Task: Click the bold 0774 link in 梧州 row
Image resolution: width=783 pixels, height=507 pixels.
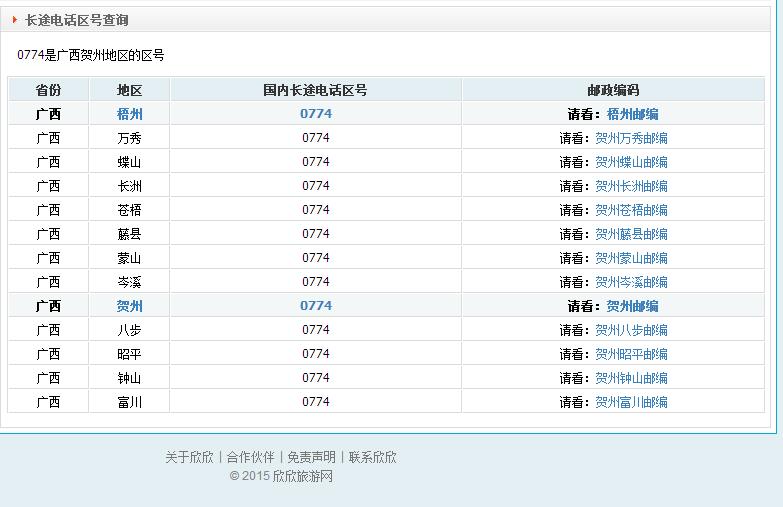Action: (x=316, y=114)
